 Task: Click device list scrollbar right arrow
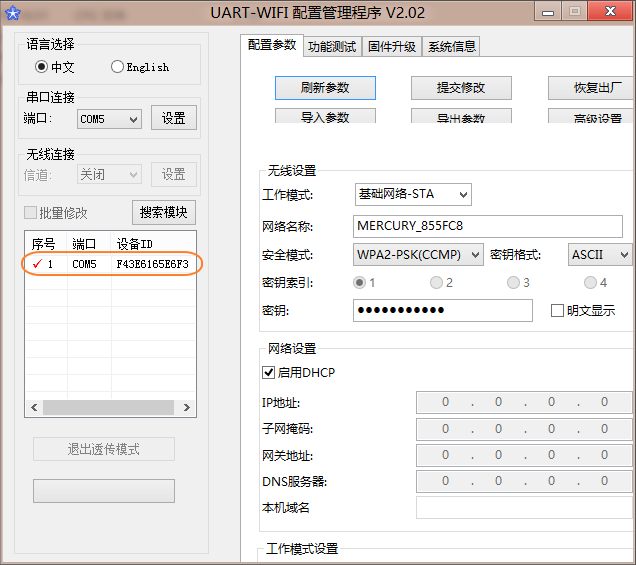pyautogui.click(x=187, y=407)
